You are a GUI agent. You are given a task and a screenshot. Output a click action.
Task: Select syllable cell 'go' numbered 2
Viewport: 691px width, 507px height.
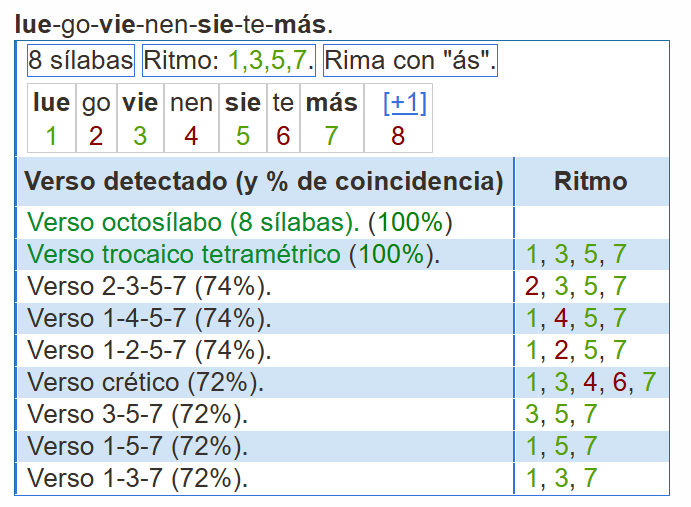[x=96, y=118]
